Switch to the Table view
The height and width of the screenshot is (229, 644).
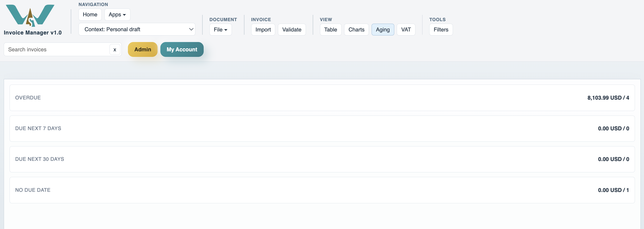[330, 30]
